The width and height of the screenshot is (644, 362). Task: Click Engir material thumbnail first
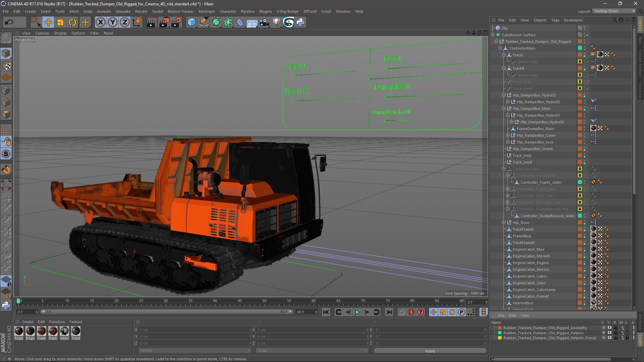coord(19,333)
